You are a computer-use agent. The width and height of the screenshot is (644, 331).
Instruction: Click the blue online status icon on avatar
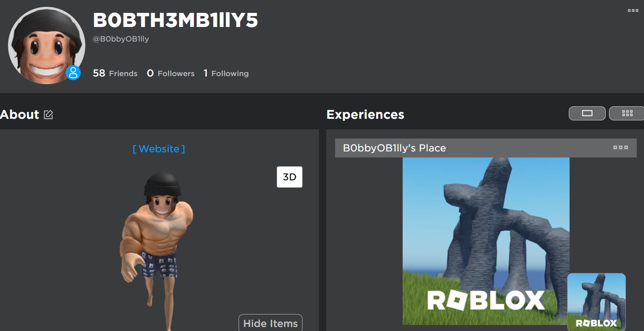(73, 73)
